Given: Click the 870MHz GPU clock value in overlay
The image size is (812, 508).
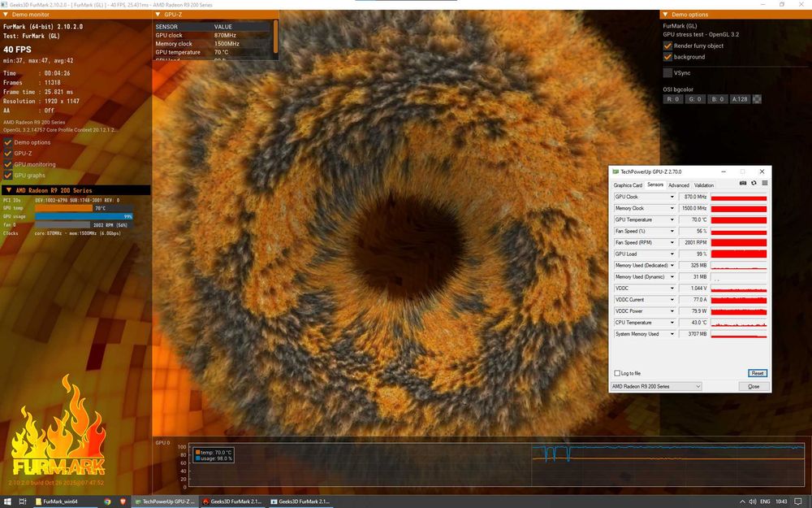Looking at the screenshot, I should (x=225, y=35).
